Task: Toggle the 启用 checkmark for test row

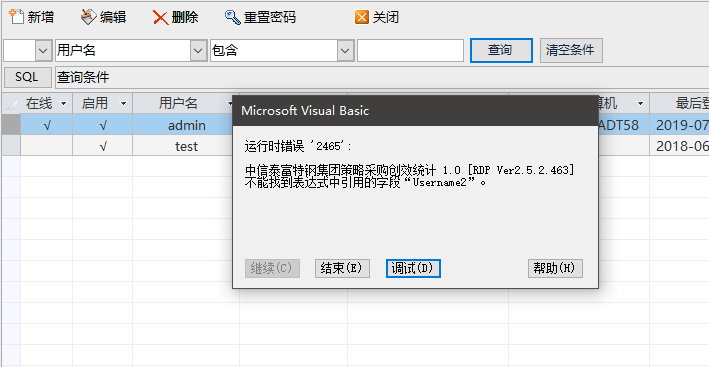Action: click(103, 146)
